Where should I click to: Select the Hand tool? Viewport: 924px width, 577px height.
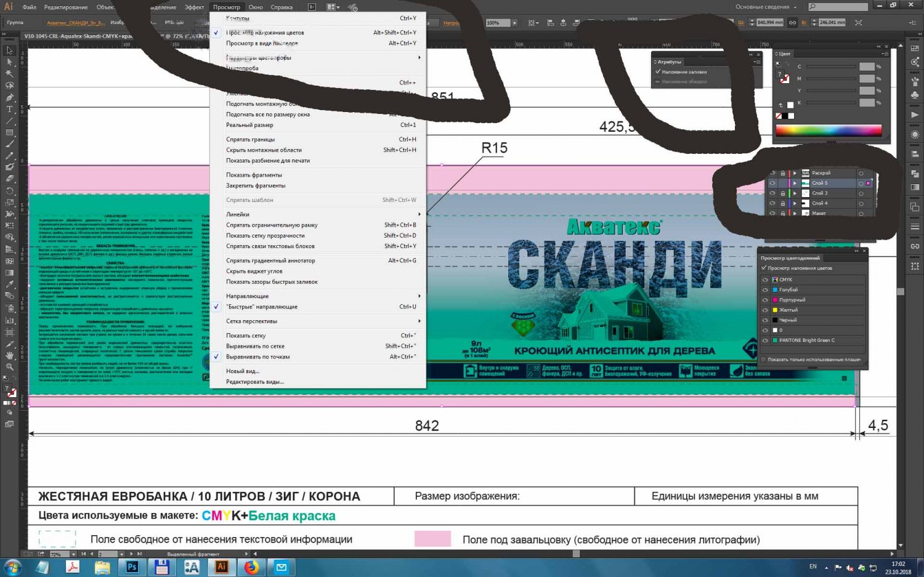point(9,355)
